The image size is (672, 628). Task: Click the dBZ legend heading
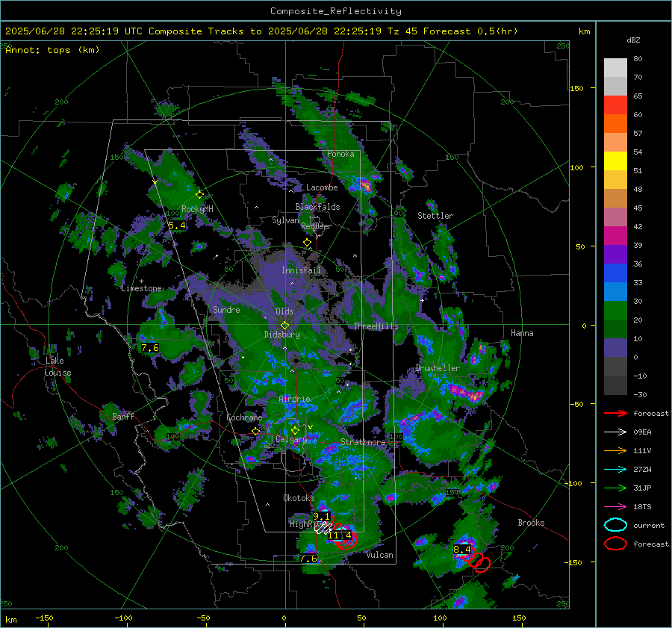(633, 40)
